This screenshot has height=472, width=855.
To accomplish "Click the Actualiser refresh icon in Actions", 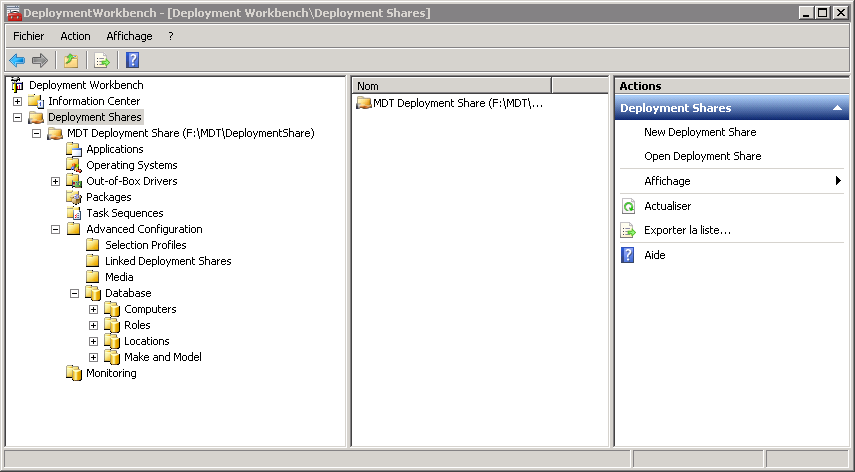I will click(628, 206).
